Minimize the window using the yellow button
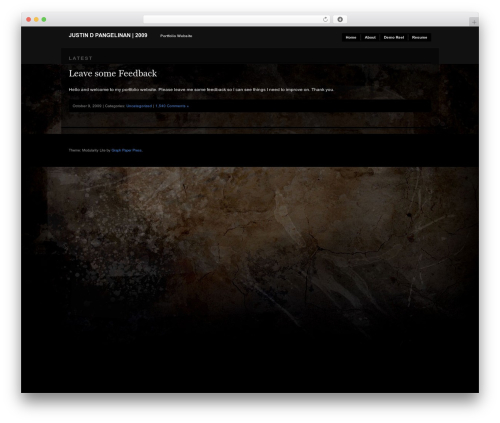The image size is (500, 423). [36, 20]
